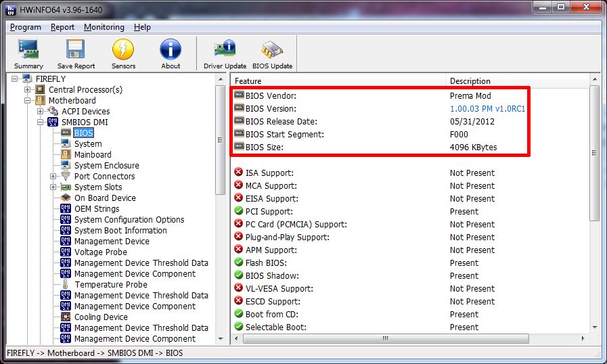Image resolution: width=607 pixels, height=364 pixels.
Task: Click the FIREFLY computer icon
Action: point(27,78)
